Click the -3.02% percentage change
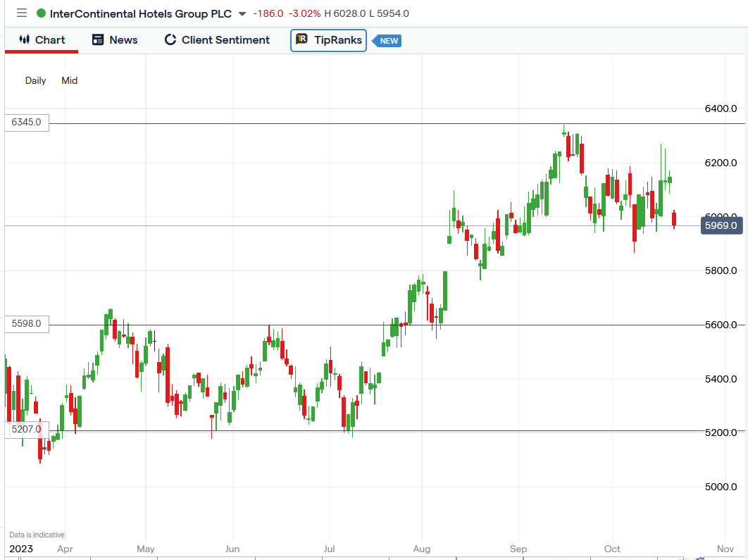Screen dimensions: 748x560 [x=305, y=13]
